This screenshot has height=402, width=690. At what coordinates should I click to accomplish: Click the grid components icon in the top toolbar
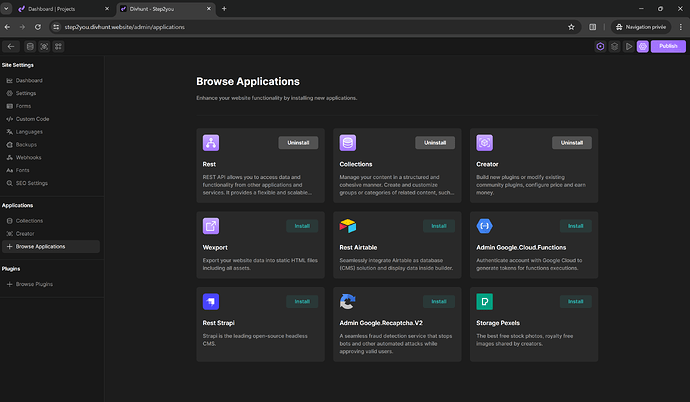click(x=58, y=46)
